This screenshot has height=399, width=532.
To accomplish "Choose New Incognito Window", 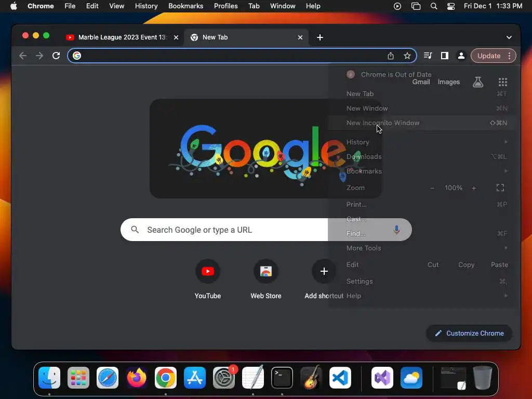I will coord(422,123).
